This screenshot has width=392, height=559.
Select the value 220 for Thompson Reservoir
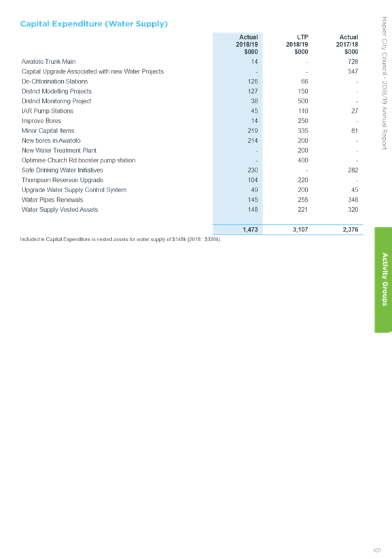coord(303,180)
